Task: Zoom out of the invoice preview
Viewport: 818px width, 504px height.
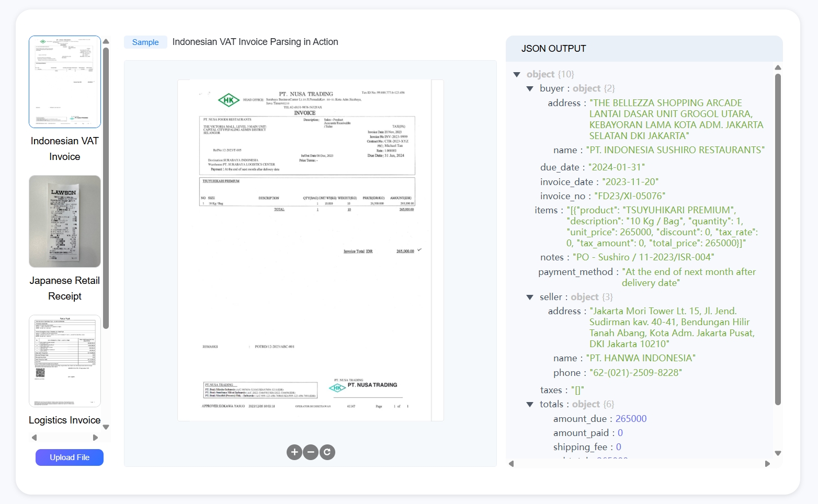Action: (311, 452)
